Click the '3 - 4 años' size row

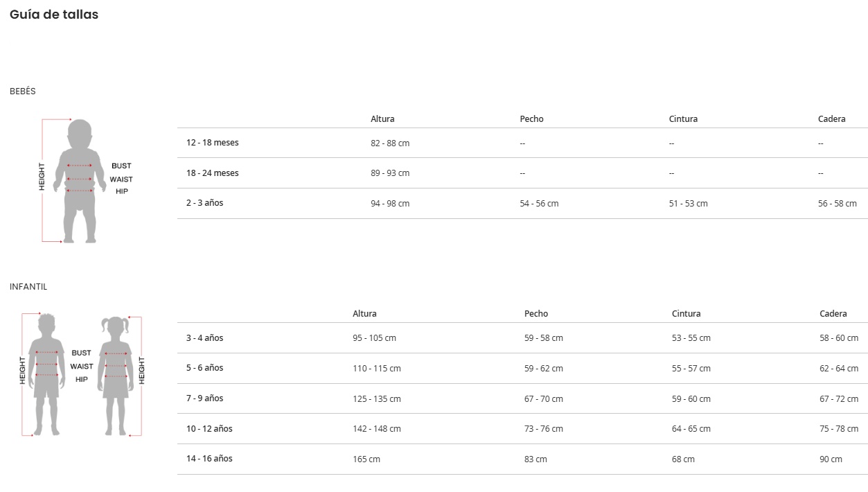204,338
